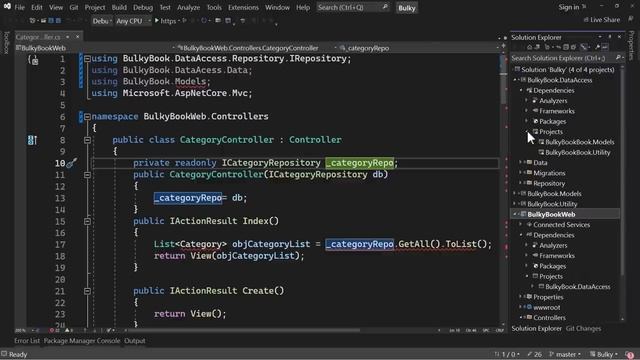Click the quick actions screwdriver icon on line 10
This screenshot has width=640, height=360.
tap(71, 163)
